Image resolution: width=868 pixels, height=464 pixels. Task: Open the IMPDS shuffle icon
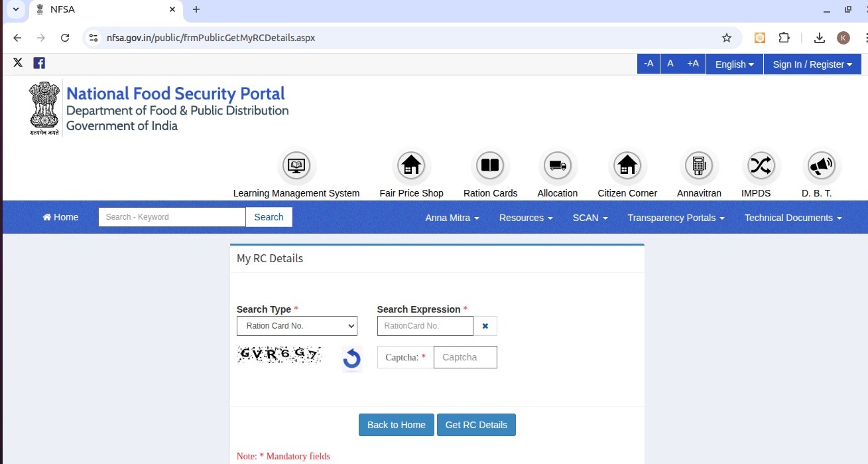761,166
